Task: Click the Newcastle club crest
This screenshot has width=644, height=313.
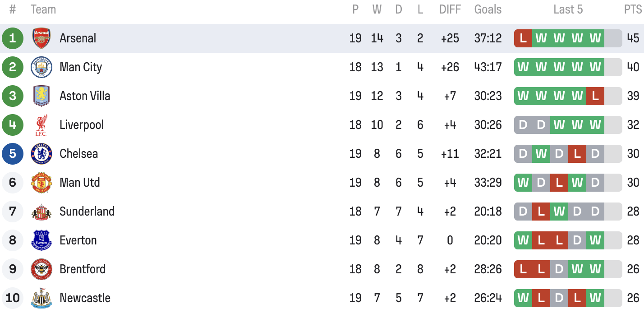Action: 41,298
